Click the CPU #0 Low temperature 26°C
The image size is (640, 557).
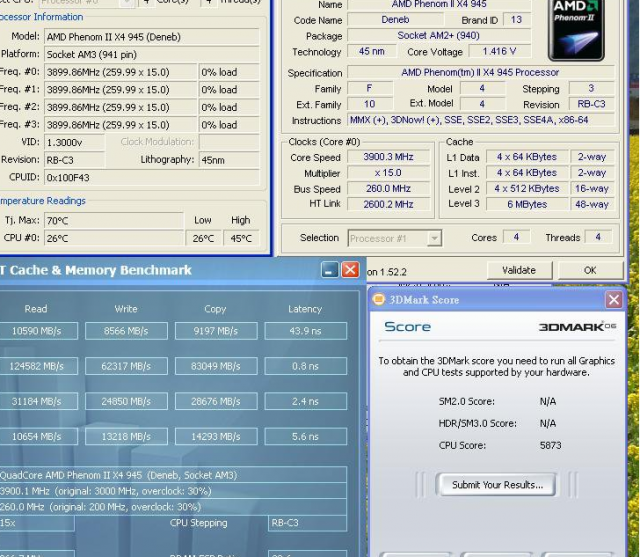(203, 238)
